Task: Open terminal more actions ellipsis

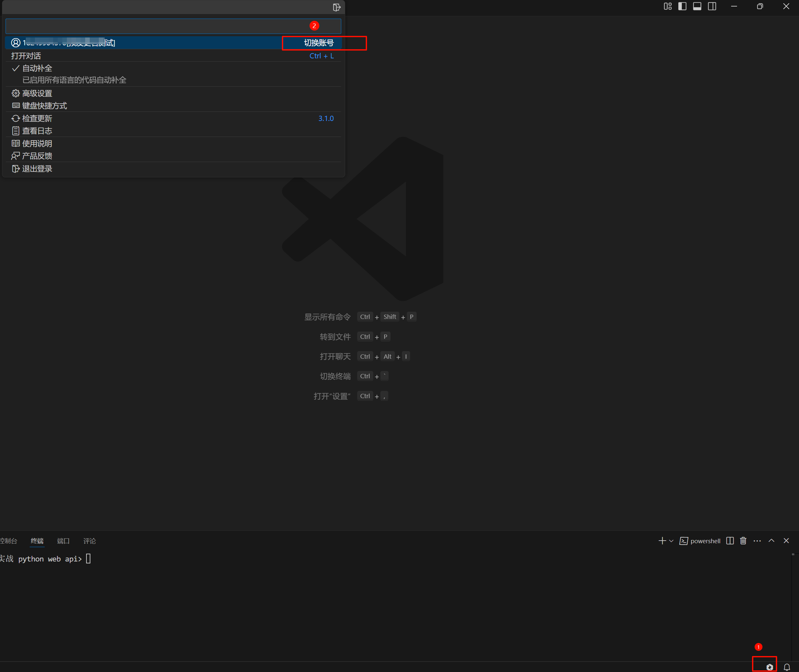Action: [x=757, y=541]
